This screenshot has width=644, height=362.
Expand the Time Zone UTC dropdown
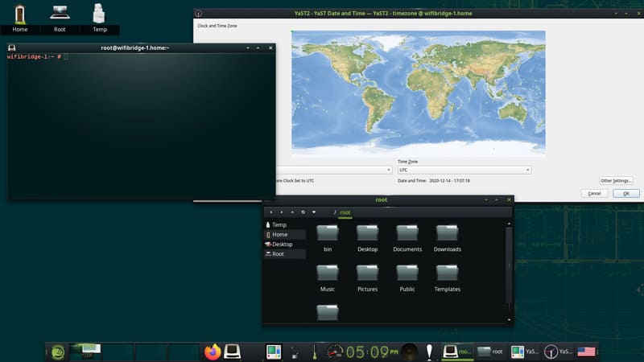528,170
